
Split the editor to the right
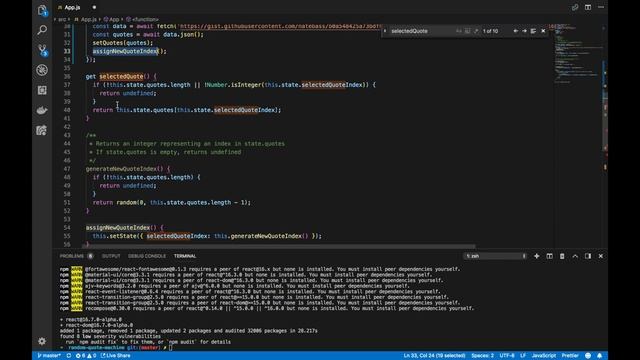(x=588, y=7)
